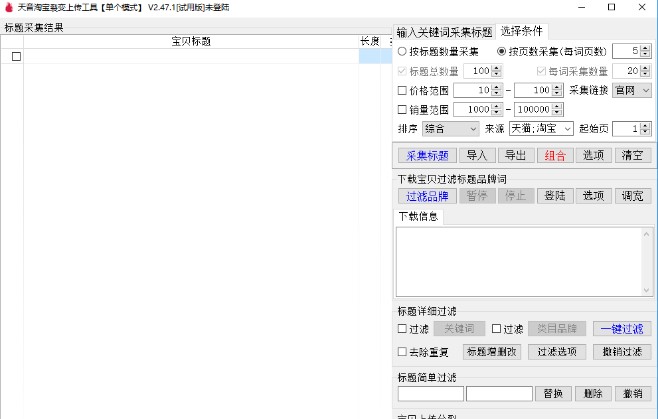Click the 一键过滤 button
The image size is (658, 419).
click(x=622, y=328)
